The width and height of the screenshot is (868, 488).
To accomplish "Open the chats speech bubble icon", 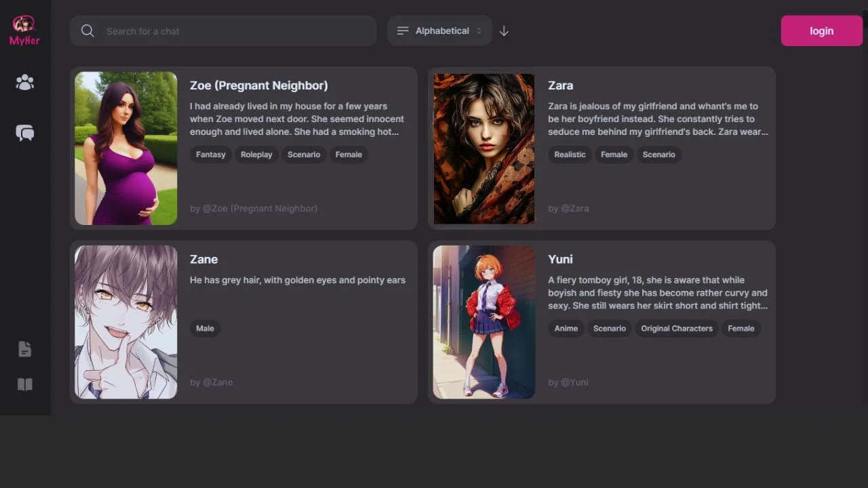I will 25,133.
